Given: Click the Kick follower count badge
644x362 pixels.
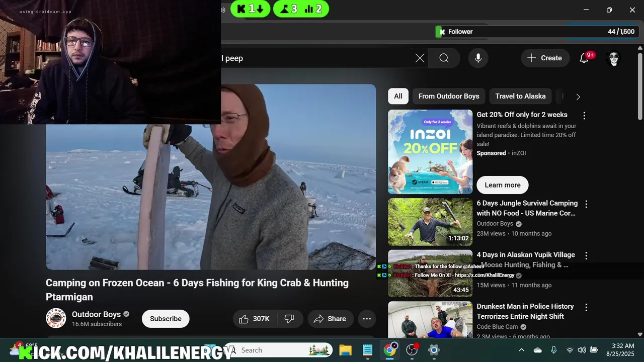Looking at the screenshot, I should click(251, 9).
